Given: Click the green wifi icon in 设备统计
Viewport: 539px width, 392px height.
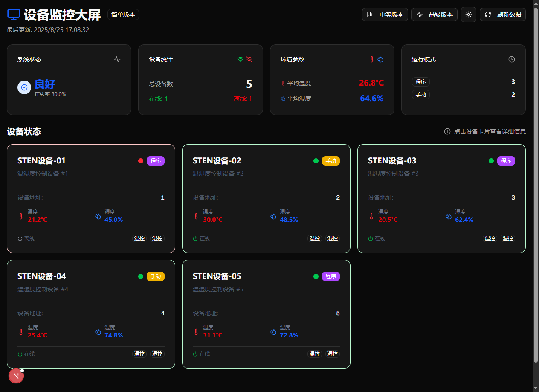Looking at the screenshot, I should click(241, 59).
